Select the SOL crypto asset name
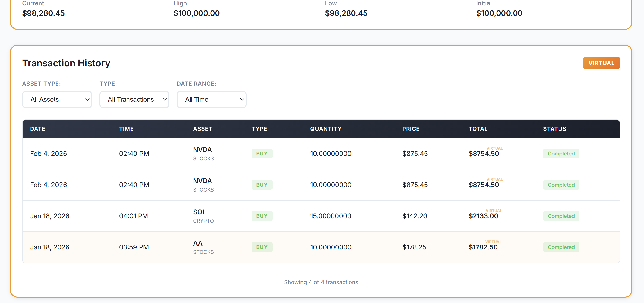This screenshot has width=644, height=303. 199,212
